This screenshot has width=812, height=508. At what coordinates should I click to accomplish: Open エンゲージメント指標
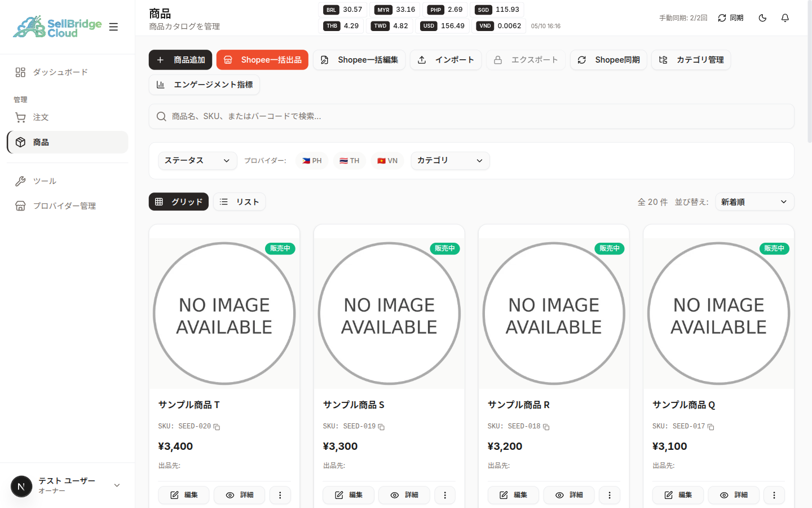(204, 85)
